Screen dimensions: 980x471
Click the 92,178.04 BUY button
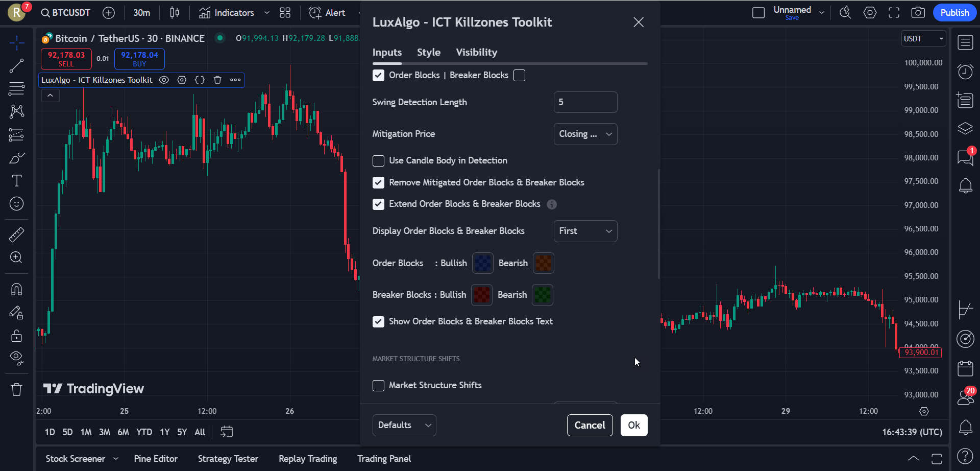click(x=139, y=59)
